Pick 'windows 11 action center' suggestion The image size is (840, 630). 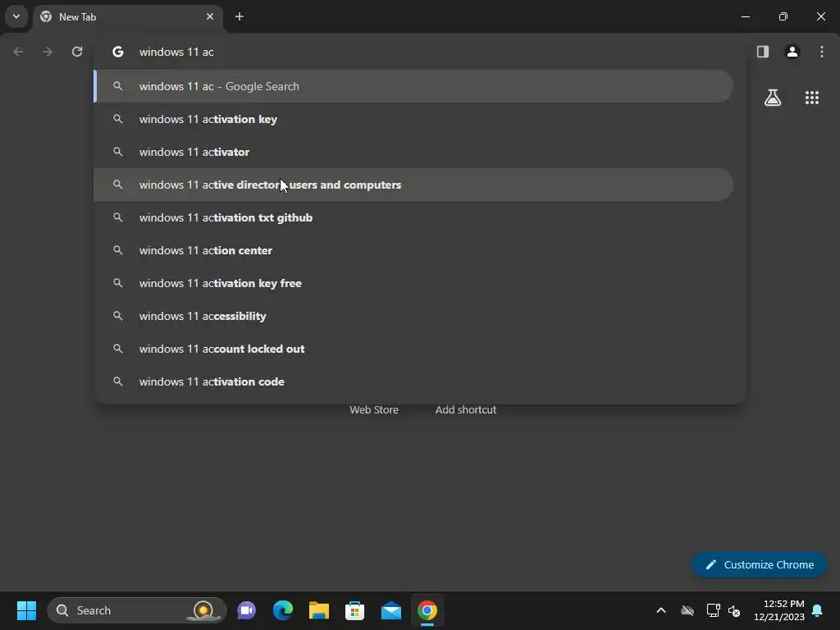pos(413,250)
